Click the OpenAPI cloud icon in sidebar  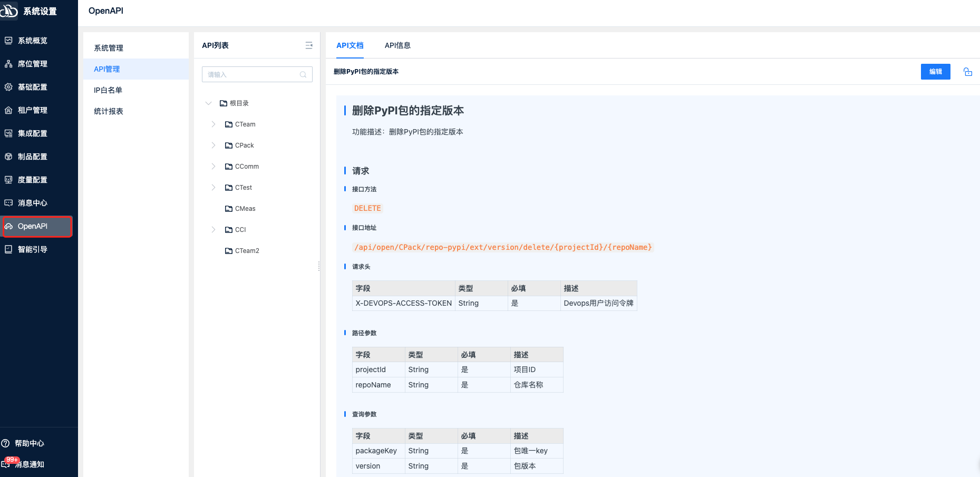coord(8,226)
